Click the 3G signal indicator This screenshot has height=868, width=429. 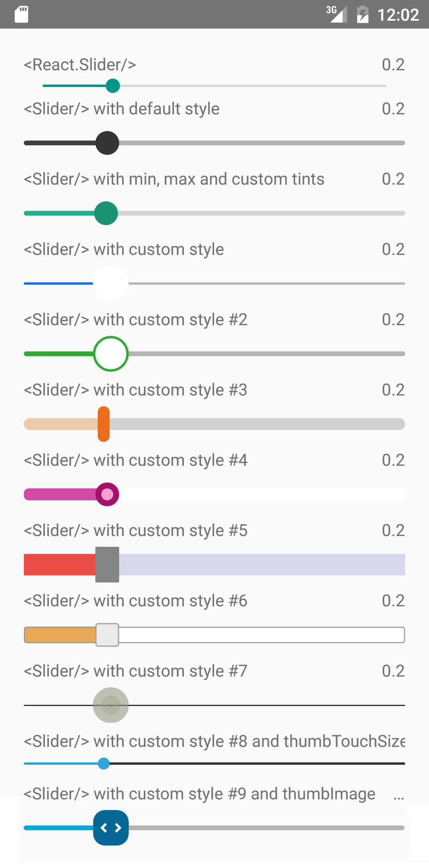click(x=335, y=14)
